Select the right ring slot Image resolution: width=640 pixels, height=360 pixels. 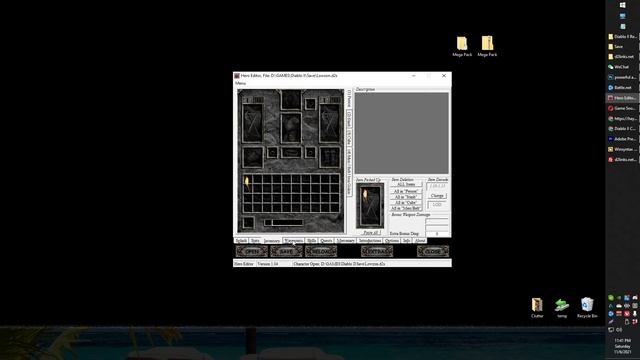(x=310, y=153)
